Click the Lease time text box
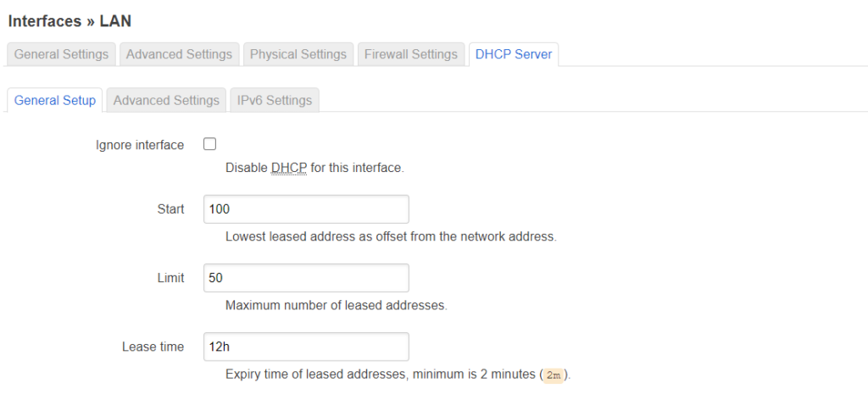Screen dimensions: 868x405 306,347
